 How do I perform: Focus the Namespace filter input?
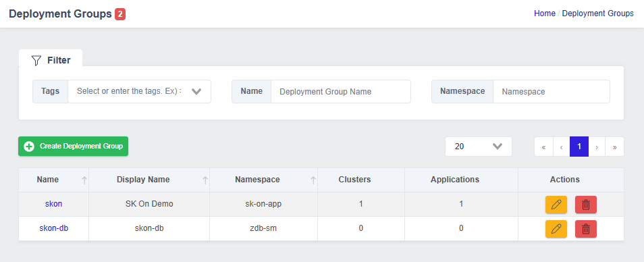coord(551,92)
